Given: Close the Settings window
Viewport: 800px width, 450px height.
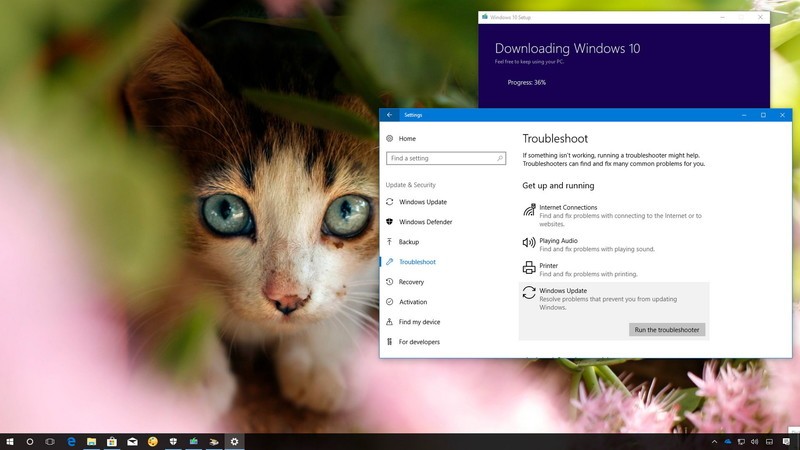Looking at the screenshot, I should (782, 115).
